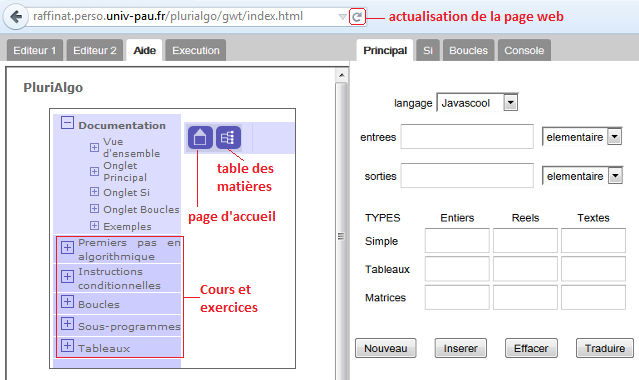Expand Premiers pas en algorithmique
The height and width of the screenshot is (380, 639).
coord(67,247)
